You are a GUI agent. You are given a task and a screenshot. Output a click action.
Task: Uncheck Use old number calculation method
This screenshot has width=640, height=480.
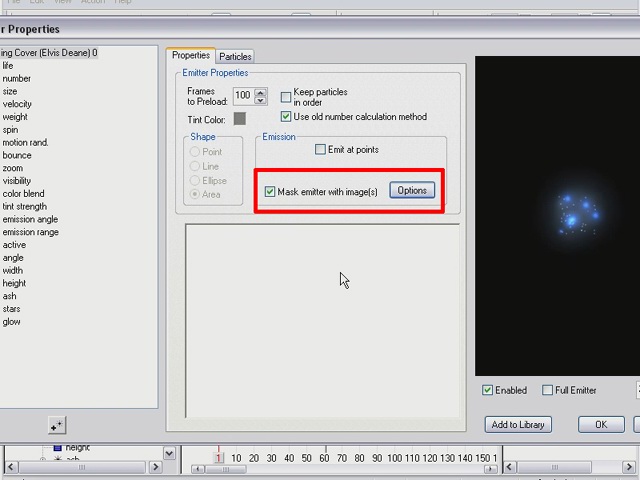click(286, 117)
